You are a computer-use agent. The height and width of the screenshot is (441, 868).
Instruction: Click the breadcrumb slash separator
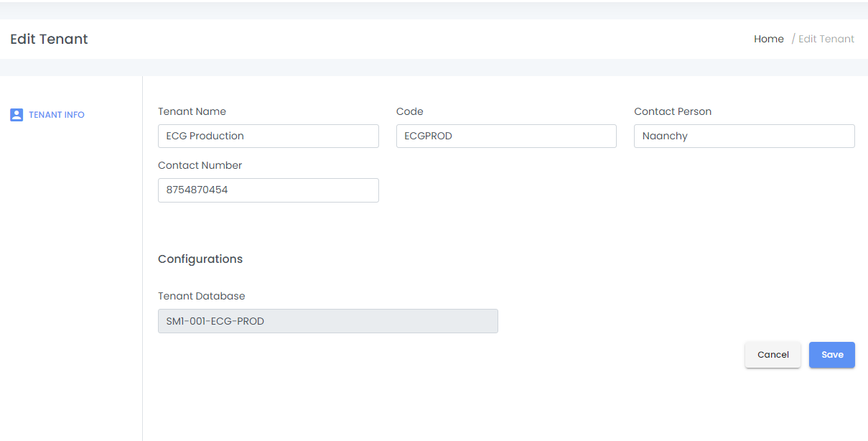click(x=793, y=39)
